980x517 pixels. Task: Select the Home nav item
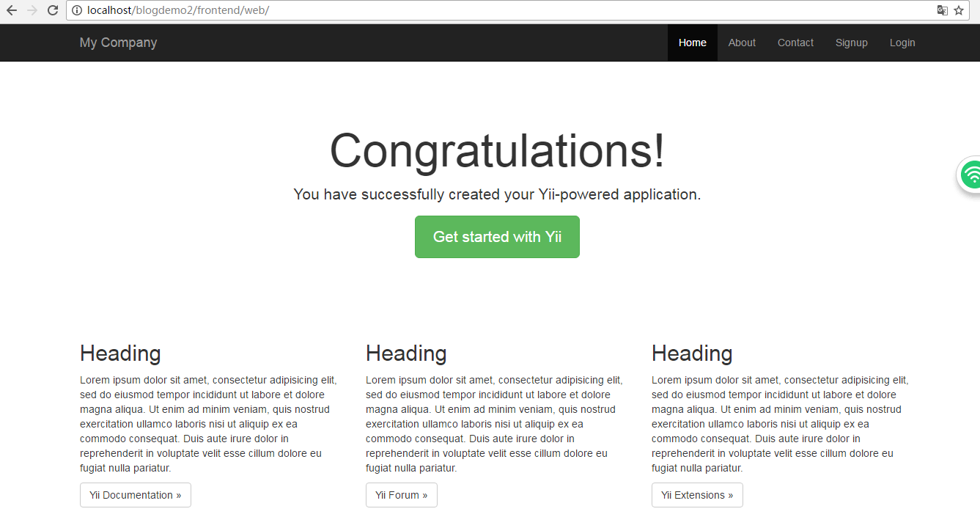(x=693, y=43)
